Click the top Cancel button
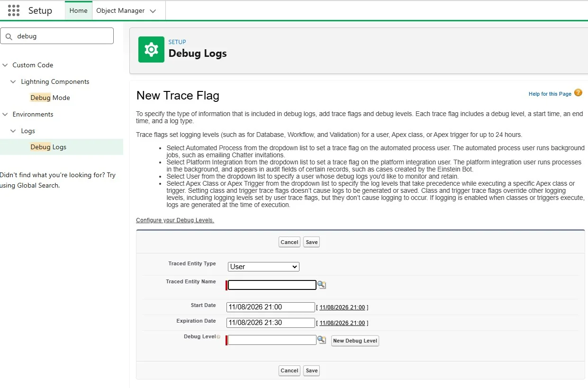The image size is (588, 388). click(289, 242)
